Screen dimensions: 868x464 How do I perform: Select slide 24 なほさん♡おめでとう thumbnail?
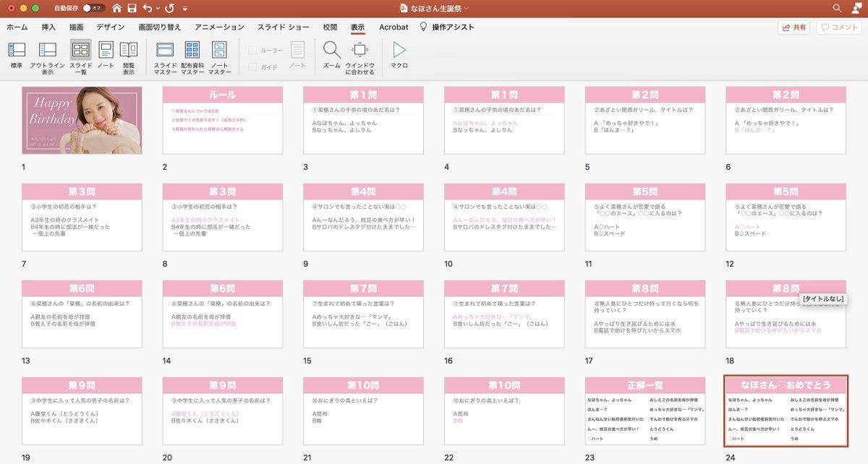786,411
